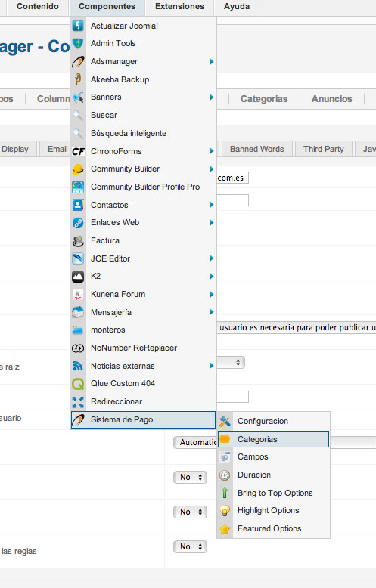
Task: Click the Banners icon in Componentes menu
Action: tap(78, 97)
